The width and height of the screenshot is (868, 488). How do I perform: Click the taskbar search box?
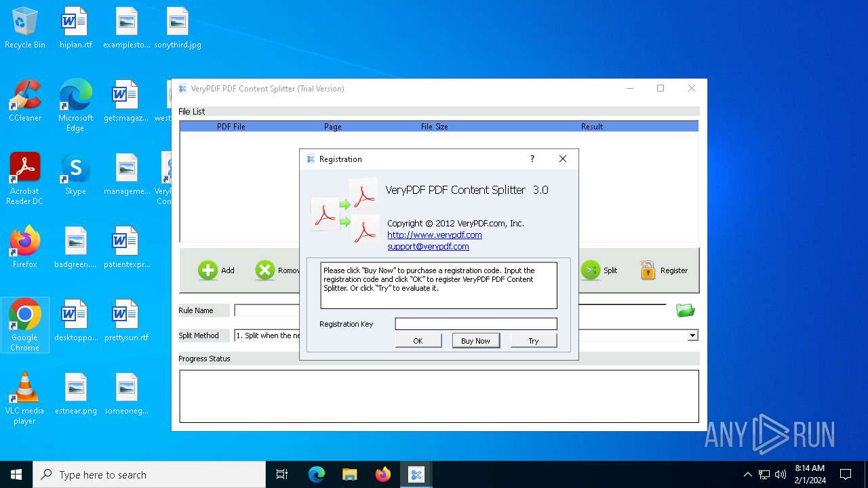click(149, 474)
